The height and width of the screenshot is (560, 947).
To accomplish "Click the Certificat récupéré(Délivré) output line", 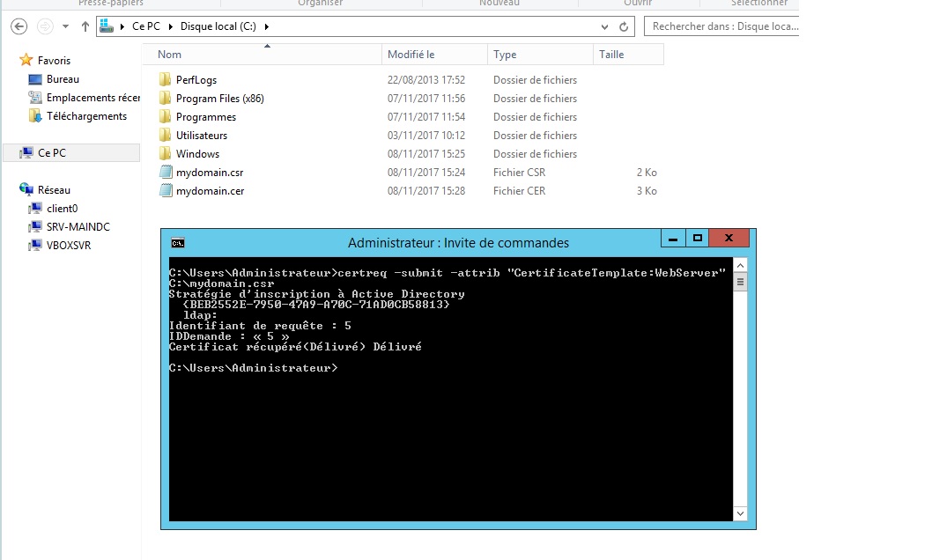I will [x=295, y=346].
